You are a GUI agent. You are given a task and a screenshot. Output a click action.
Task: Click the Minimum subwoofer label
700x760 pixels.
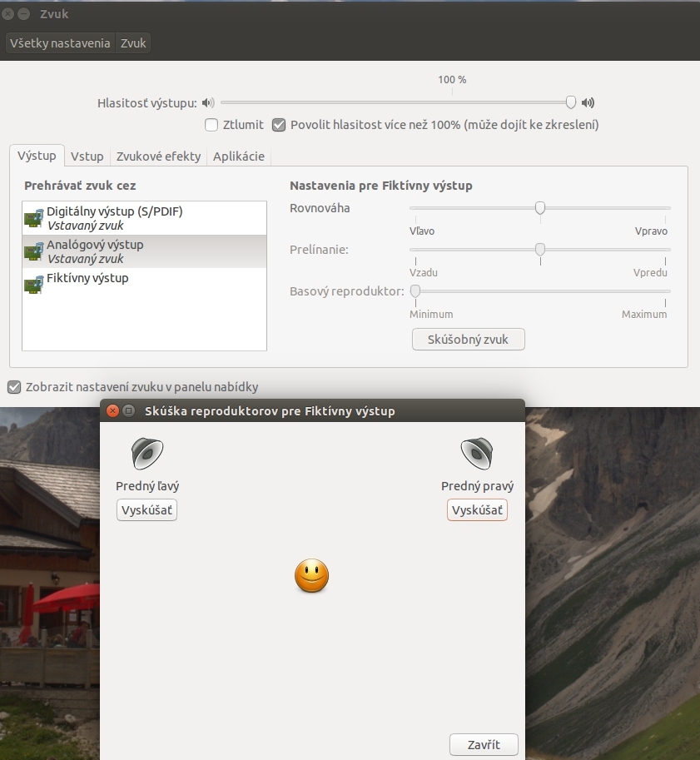point(431,315)
